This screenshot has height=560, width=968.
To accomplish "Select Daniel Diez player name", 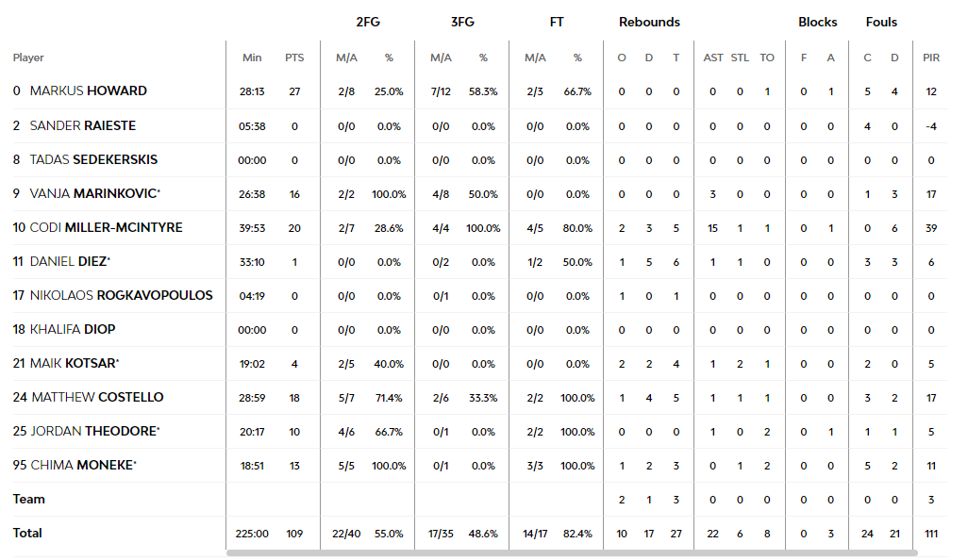I will click(x=69, y=261).
